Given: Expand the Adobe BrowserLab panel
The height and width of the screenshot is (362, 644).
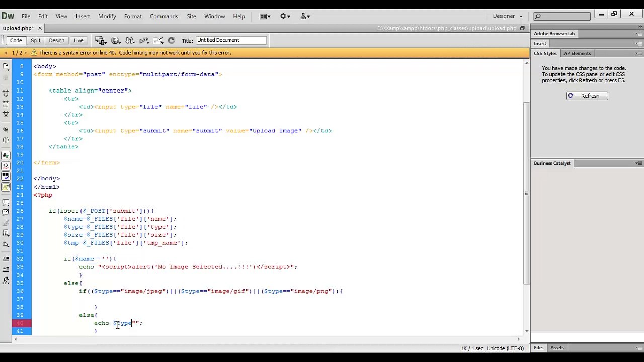Looking at the screenshot, I should [554, 34].
